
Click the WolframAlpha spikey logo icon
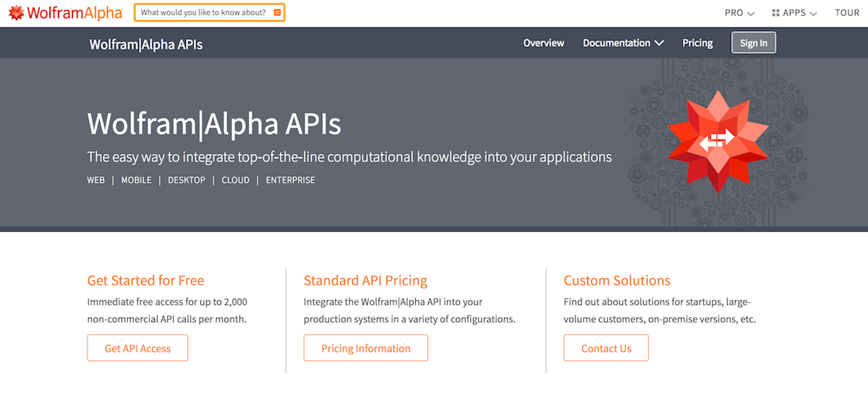coord(16,12)
